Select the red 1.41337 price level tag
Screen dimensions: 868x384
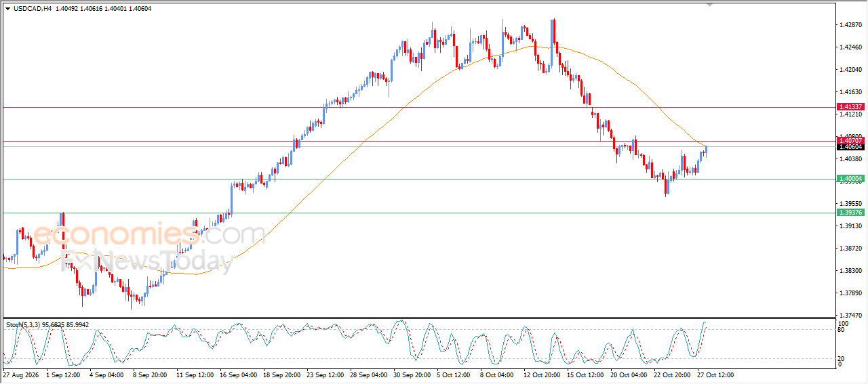(x=850, y=107)
